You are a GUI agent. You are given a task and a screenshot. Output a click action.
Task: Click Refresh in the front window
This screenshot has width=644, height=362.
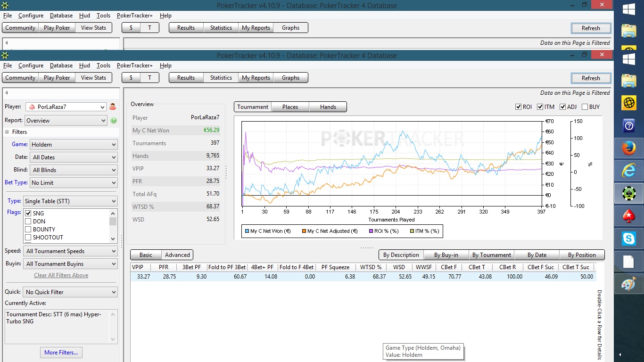tap(591, 78)
